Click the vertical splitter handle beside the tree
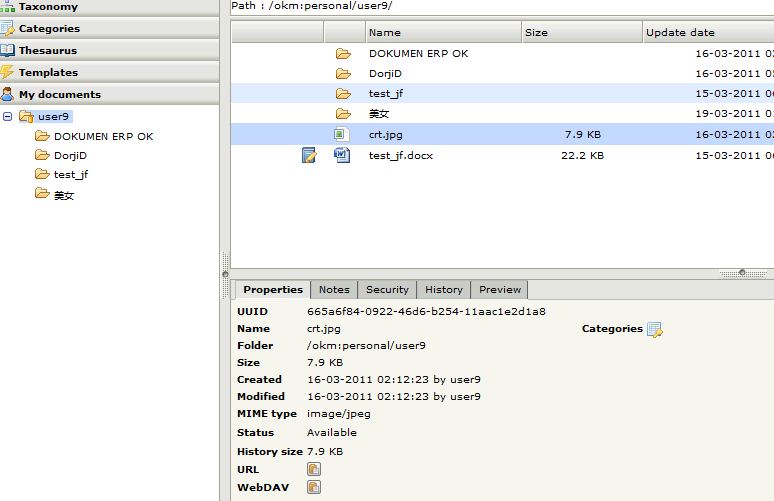Image resolution: width=774 pixels, height=501 pixels. click(x=225, y=274)
